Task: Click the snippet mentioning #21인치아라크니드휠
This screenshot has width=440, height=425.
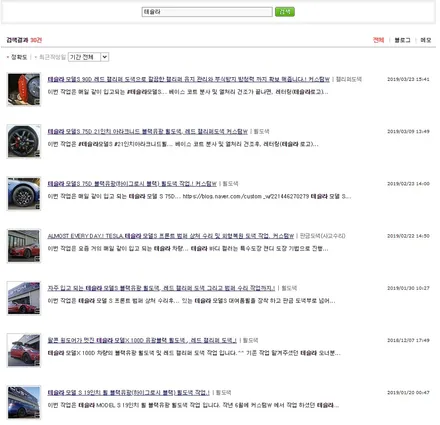Action: point(183,144)
